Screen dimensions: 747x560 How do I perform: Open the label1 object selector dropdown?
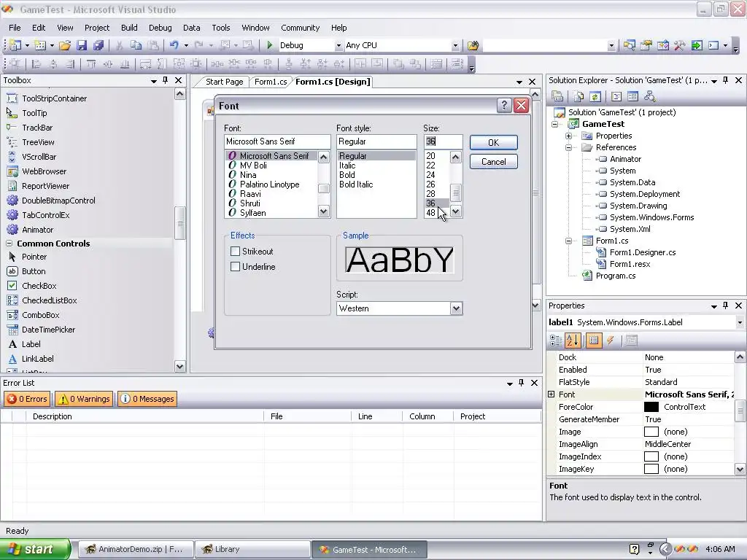pyautogui.click(x=740, y=322)
